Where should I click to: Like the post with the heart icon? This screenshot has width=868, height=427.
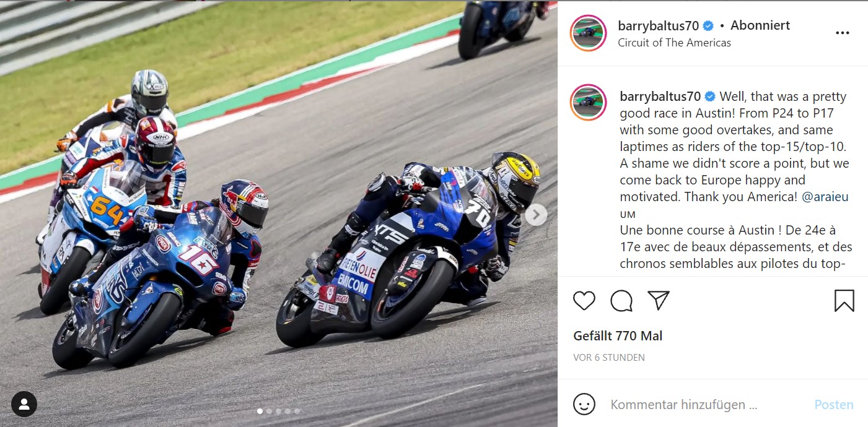[x=584, y=301]
